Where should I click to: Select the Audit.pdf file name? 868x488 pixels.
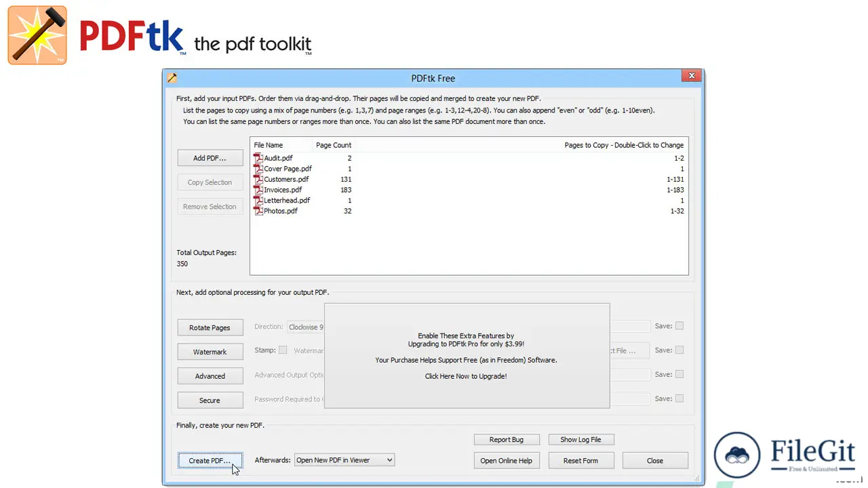point(278,158)
